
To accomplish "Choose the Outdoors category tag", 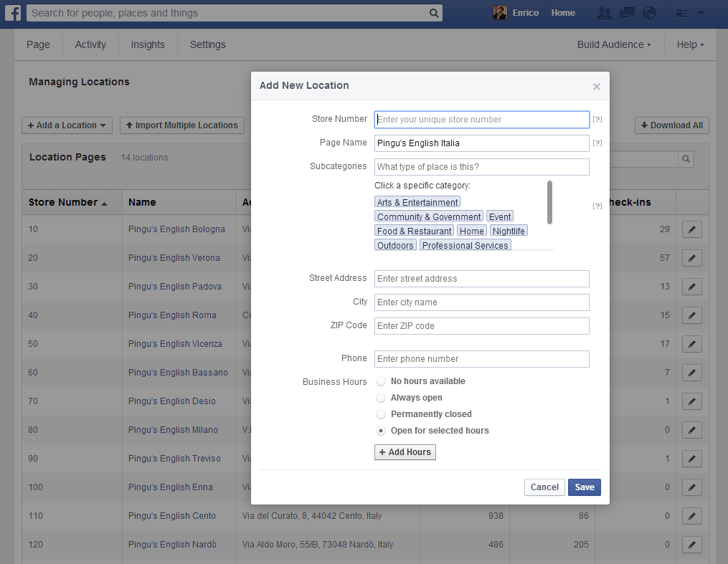I will click(x=395, y=245).
